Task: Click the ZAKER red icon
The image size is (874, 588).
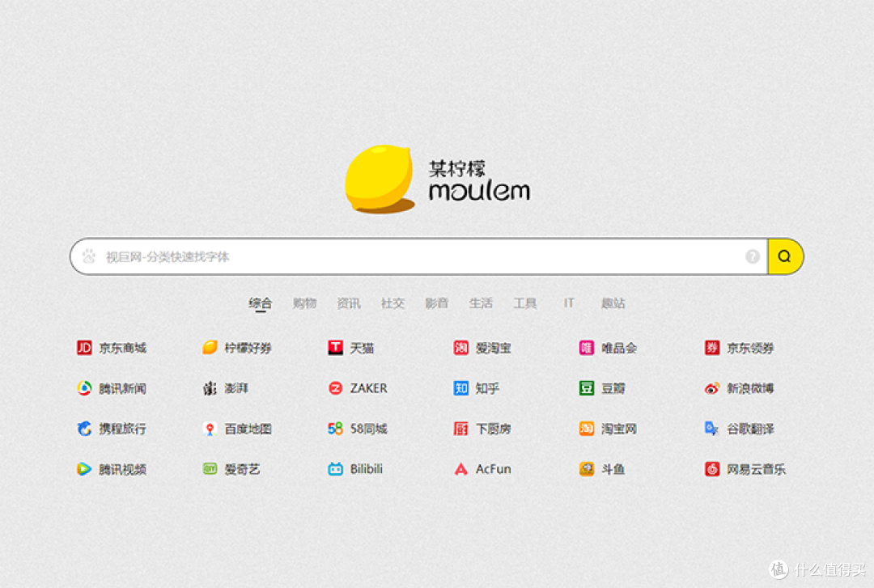Action: 335,388
